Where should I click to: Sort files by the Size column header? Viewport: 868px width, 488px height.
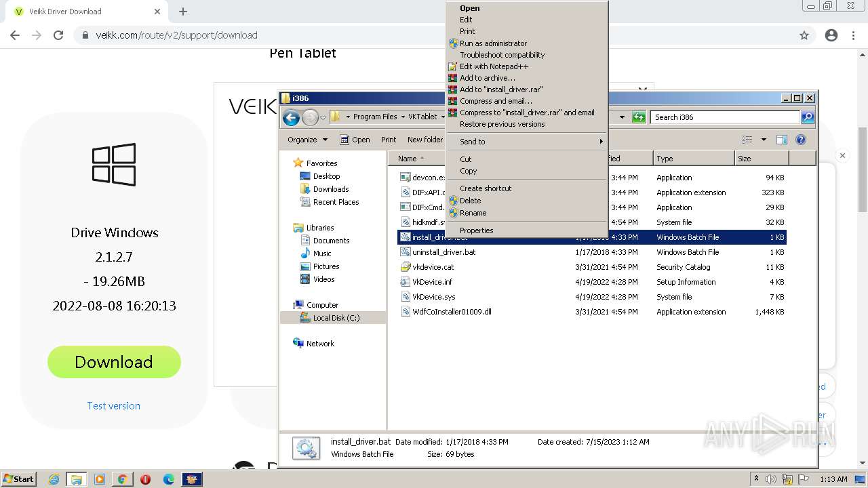point(762,159)
